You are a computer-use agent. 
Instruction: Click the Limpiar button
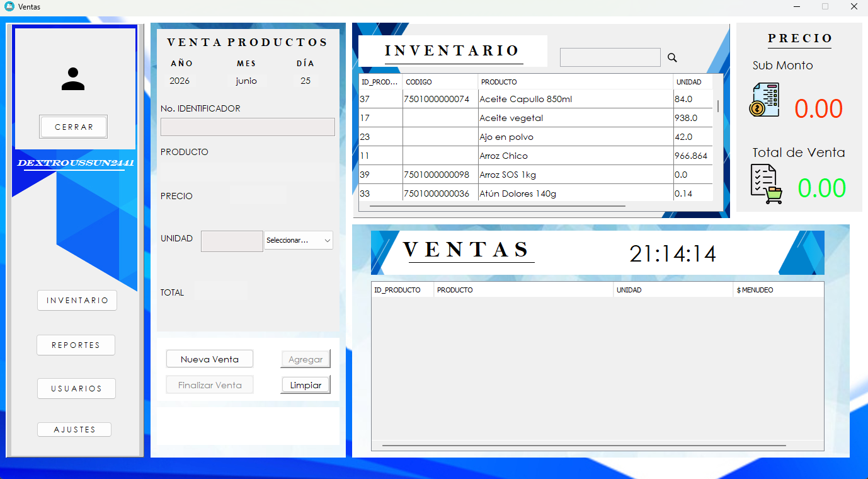pyautogui.click(x=306, y=385)
